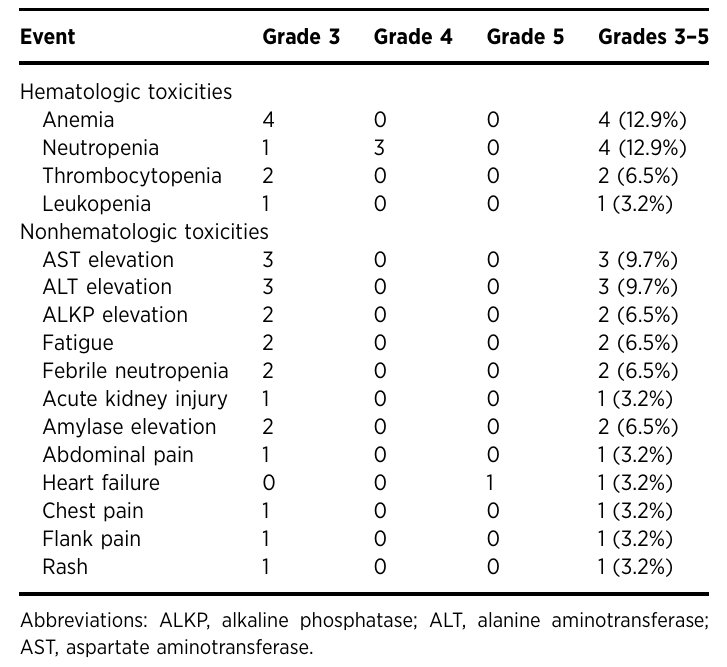
Task: Click the ALKP elevation row label
Action: point(115,315)
